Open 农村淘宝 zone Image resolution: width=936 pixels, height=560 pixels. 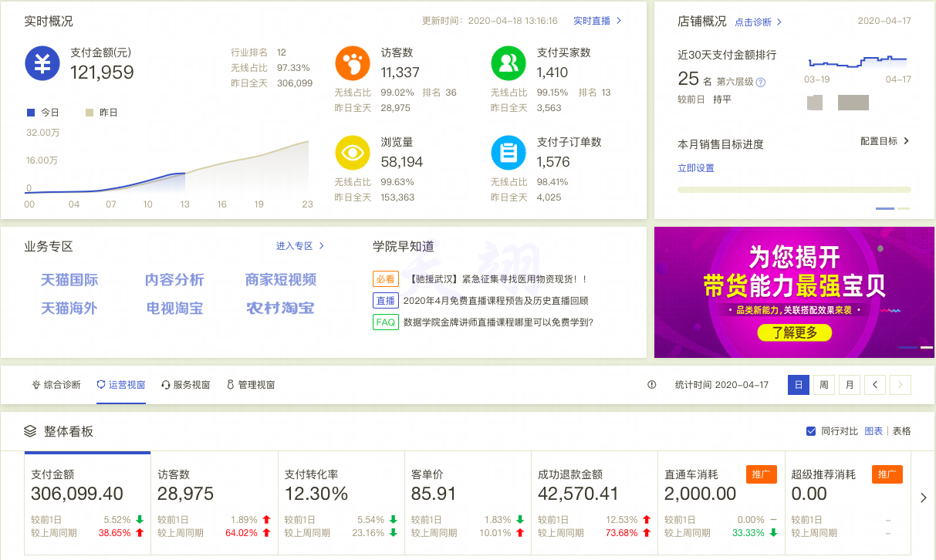[281, 309]
